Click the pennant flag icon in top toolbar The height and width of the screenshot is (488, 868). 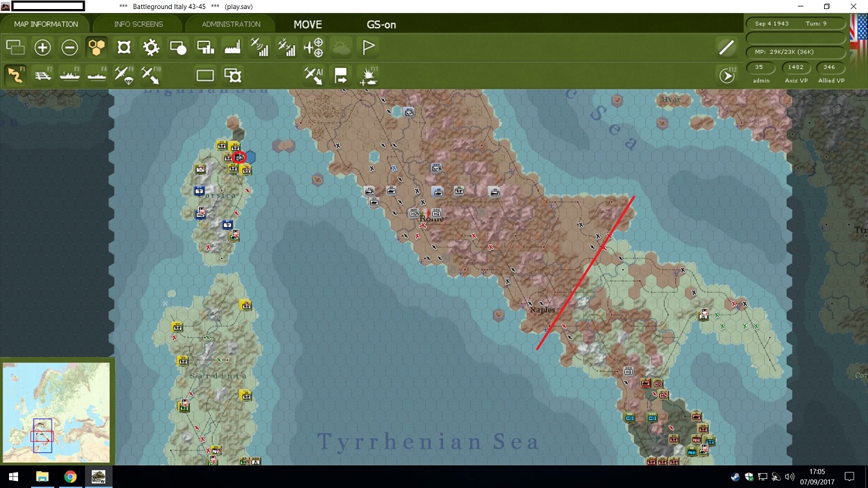pyautogui.click(x=368, y=47)
